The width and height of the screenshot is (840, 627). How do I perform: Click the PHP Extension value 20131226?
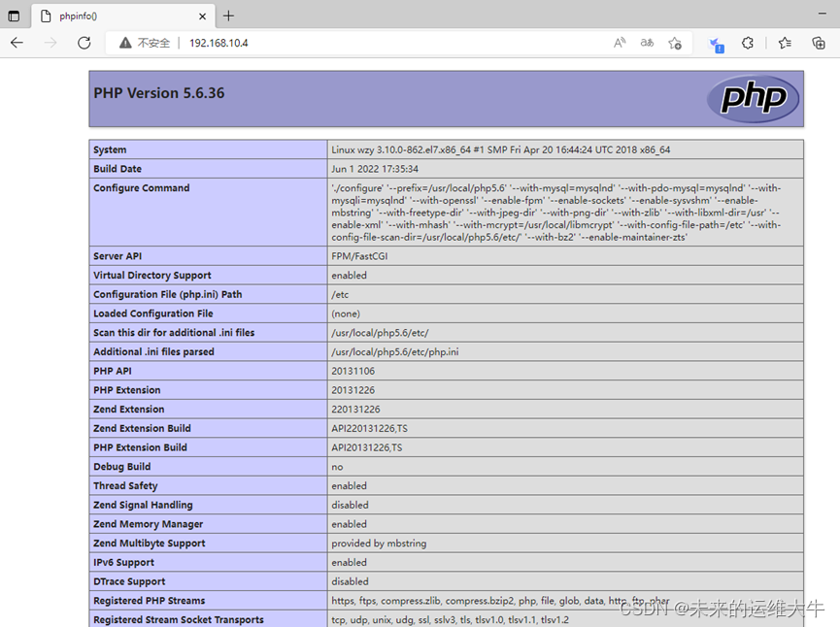tap(353, 390)
